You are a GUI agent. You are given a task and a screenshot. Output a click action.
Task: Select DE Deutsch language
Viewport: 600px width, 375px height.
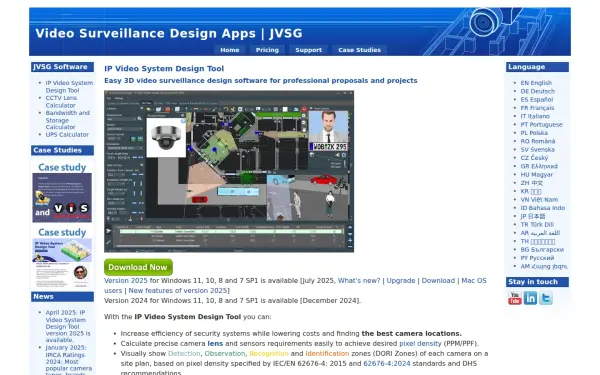pyautogui.click(x=537, y=91)
